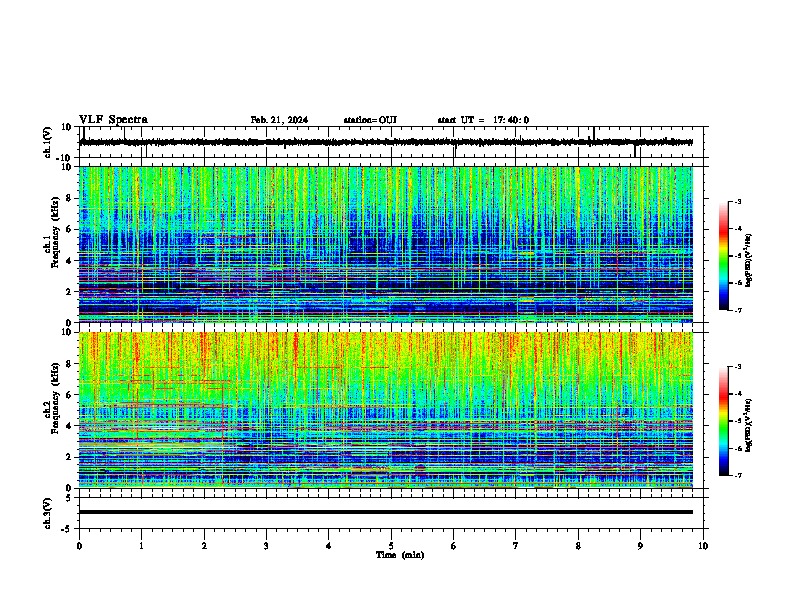Click the "VLF Spectra" title text
Screen dimensions: 792x612
(113, 120)
